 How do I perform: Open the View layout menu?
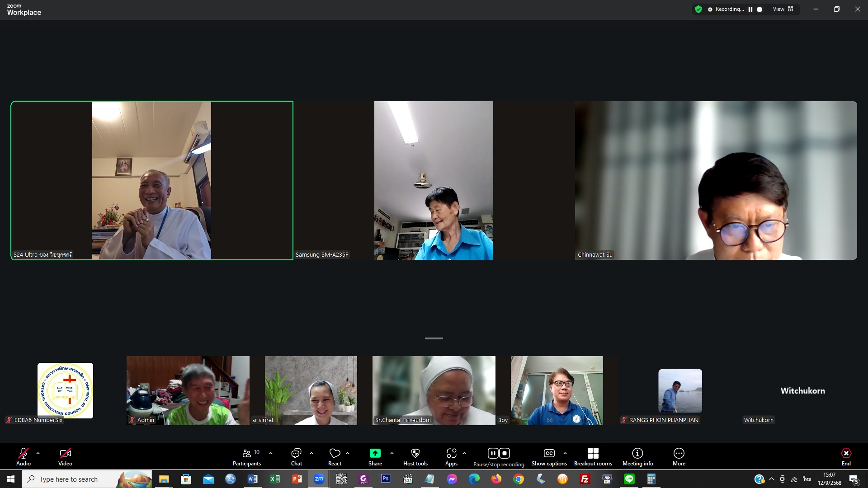[x=783, y=9]
